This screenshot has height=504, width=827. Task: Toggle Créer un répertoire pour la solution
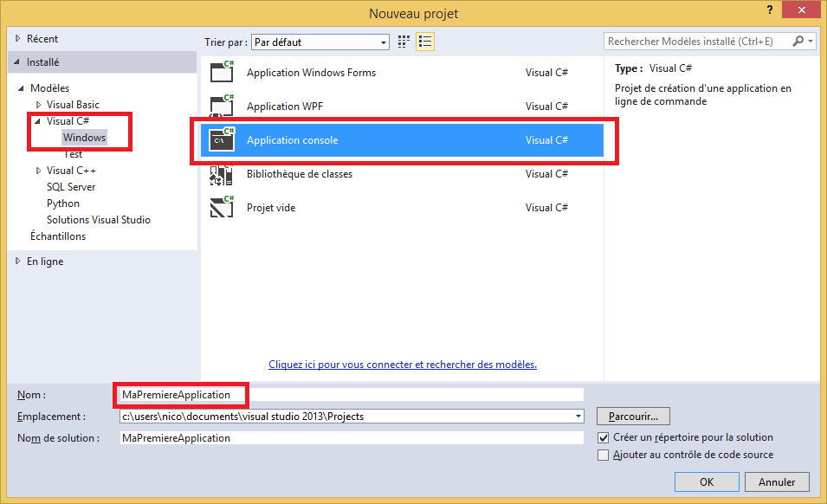[604, 438]
